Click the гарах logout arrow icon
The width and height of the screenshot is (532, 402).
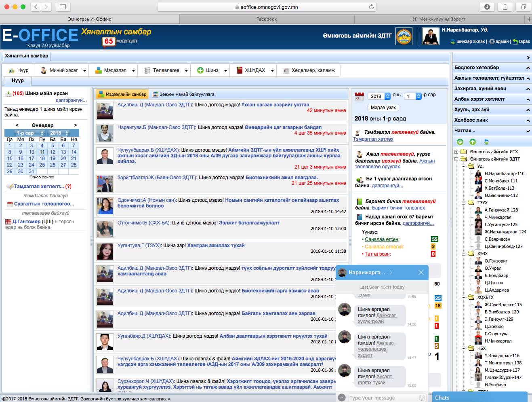(515, 42)
